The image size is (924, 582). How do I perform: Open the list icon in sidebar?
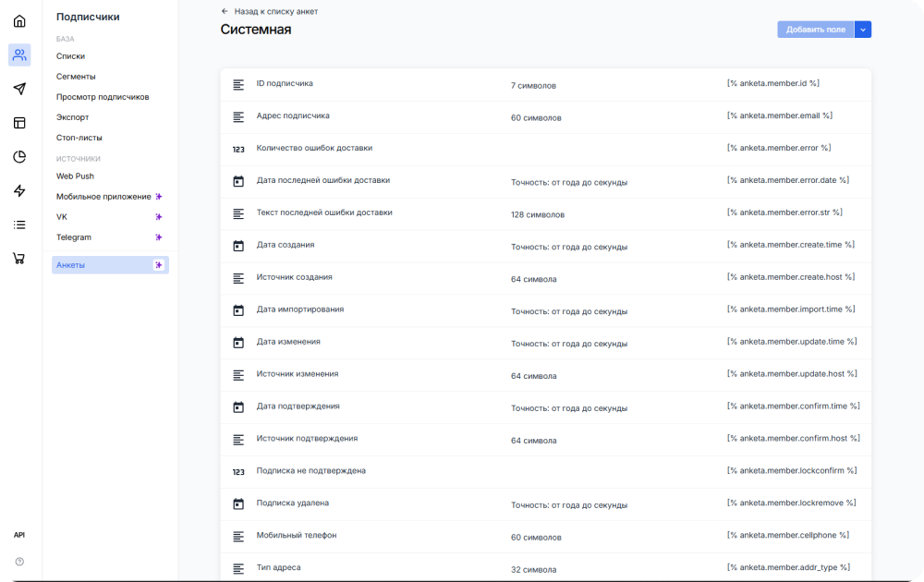click(19, 224)
